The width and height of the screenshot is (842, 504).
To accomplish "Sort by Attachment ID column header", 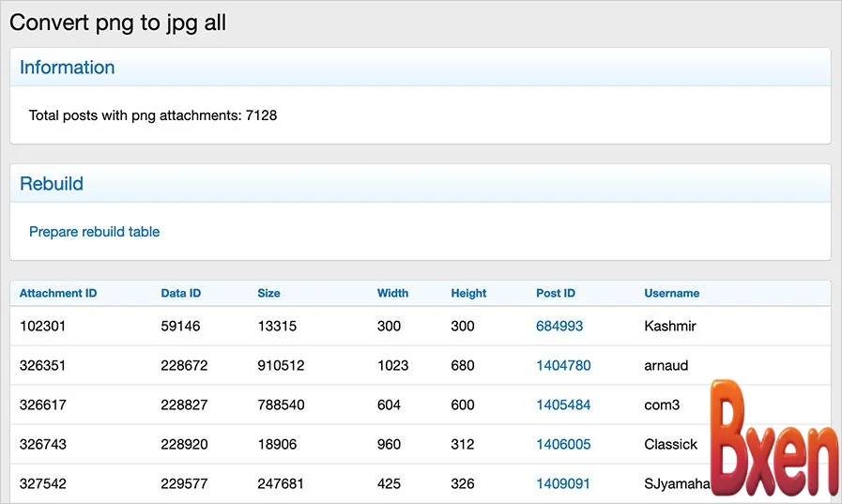I will tap(58, 294).
